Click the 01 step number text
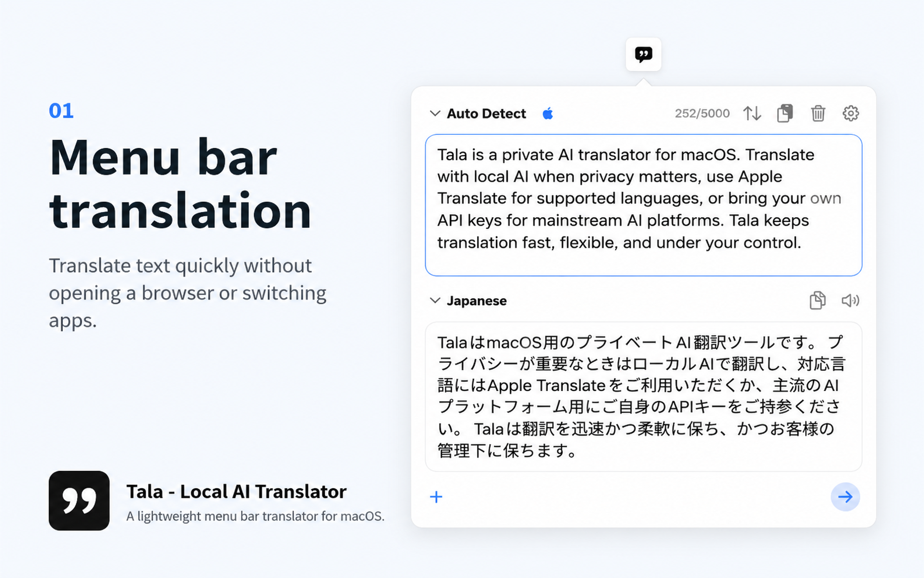Image resolution: width=924 pixels, height=578 pixels. click(x=61, y=111)
